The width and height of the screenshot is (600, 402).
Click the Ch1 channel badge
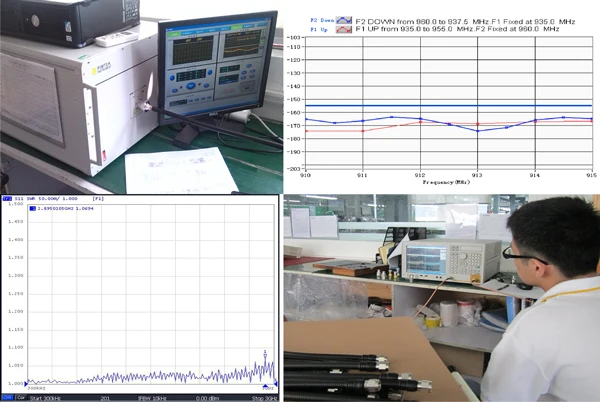click(x=6, y=397)
